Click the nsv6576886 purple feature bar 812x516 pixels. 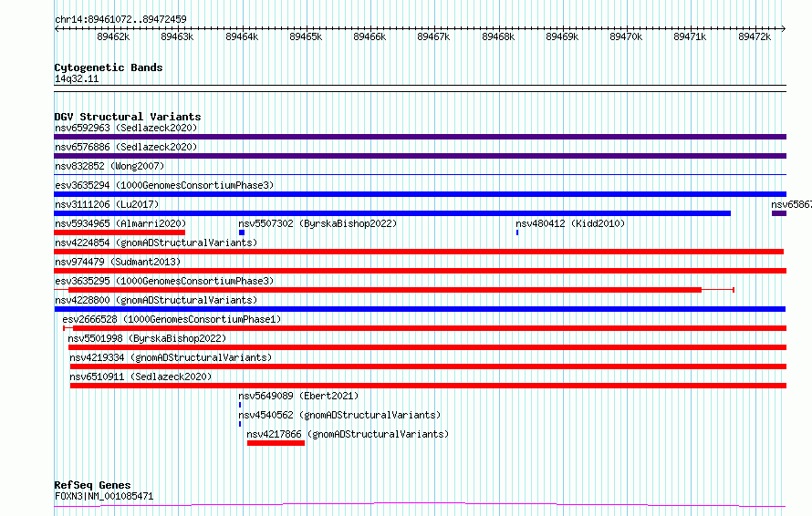click(420, 156)
